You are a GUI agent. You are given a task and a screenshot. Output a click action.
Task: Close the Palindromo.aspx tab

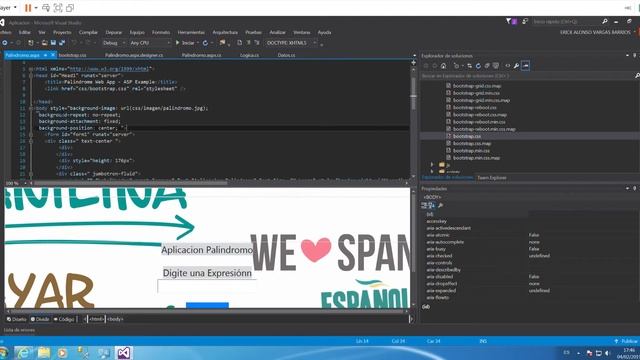53,55
